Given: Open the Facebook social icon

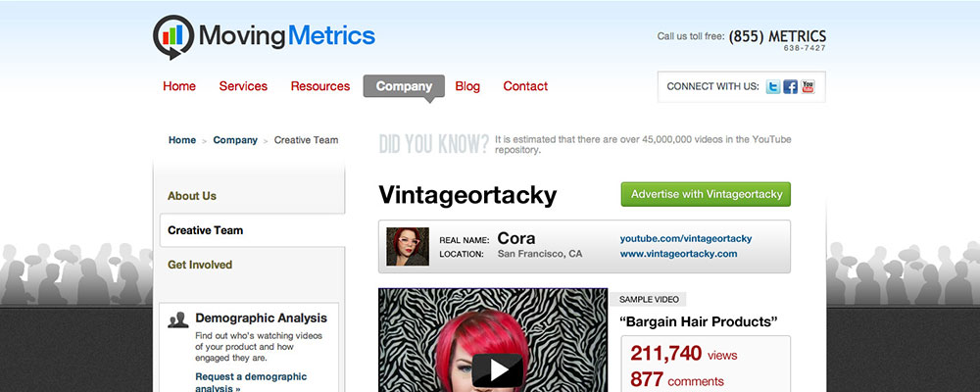Looking at the screenshot, I should point(791,87).
